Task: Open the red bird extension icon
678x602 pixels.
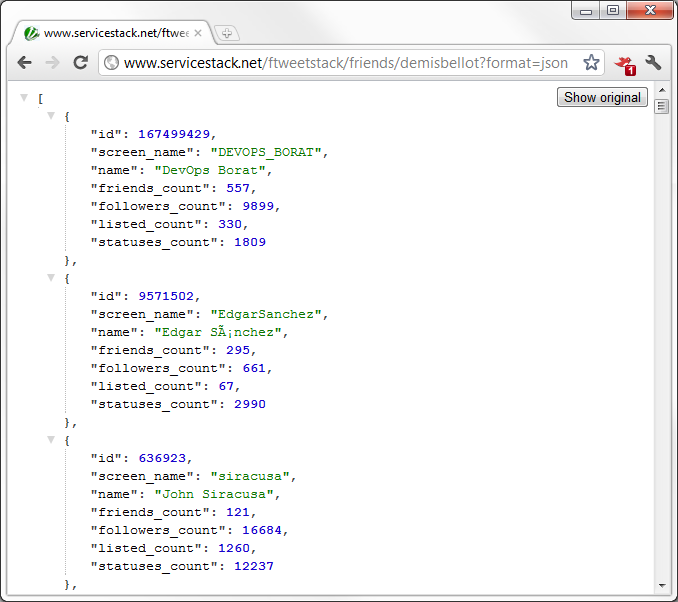Action: pos(625,65)
